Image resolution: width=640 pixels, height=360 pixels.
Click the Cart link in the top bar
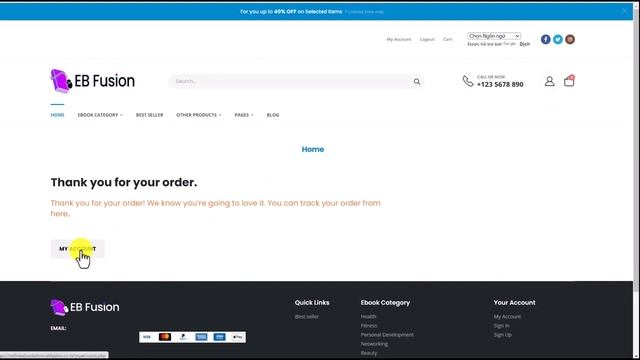click(448, 39)
